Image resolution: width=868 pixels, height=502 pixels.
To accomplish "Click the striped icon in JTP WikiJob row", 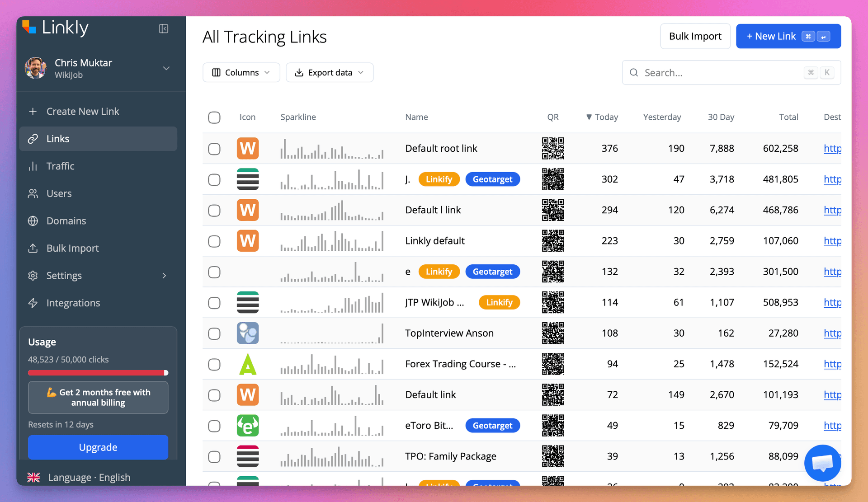I will (x=248, y=302).
